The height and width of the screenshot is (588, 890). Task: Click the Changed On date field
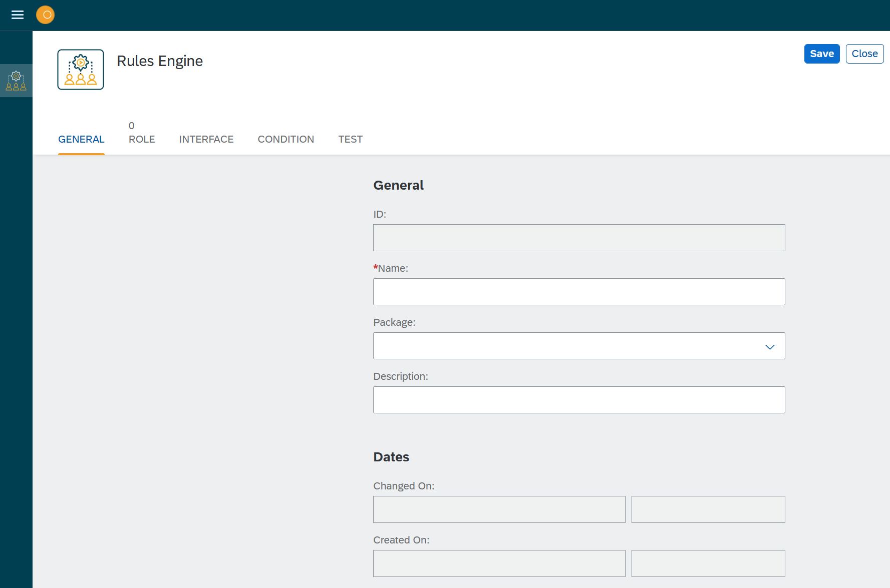499,509
